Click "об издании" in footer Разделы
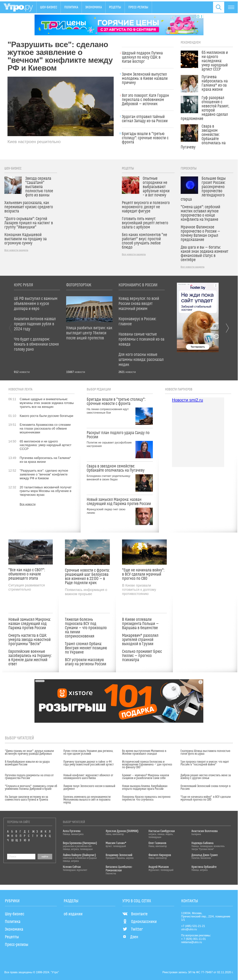The height and width of the screenshot is (980, 239). click(x=73, y=913)
